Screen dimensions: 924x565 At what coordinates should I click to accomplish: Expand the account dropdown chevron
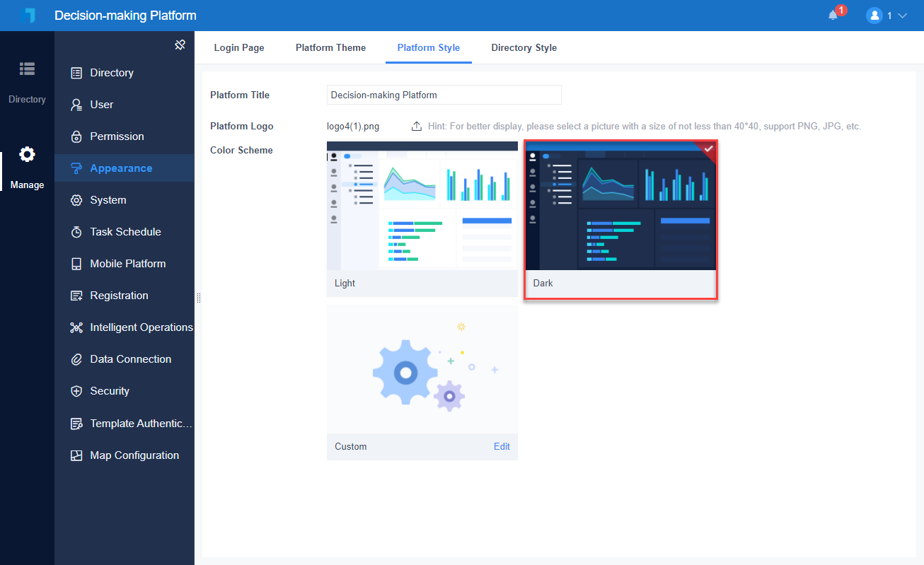pyautogui.click(x=901, y=16)
